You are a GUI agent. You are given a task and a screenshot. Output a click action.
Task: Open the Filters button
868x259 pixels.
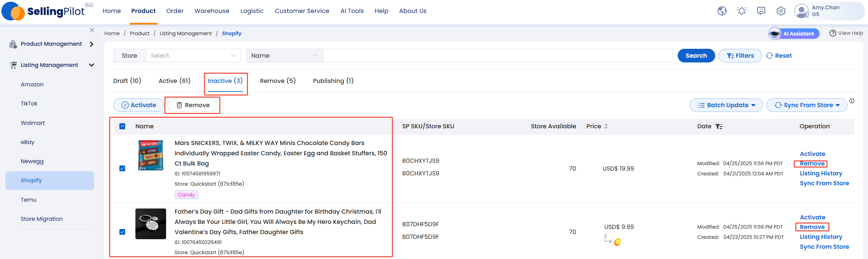740,56
